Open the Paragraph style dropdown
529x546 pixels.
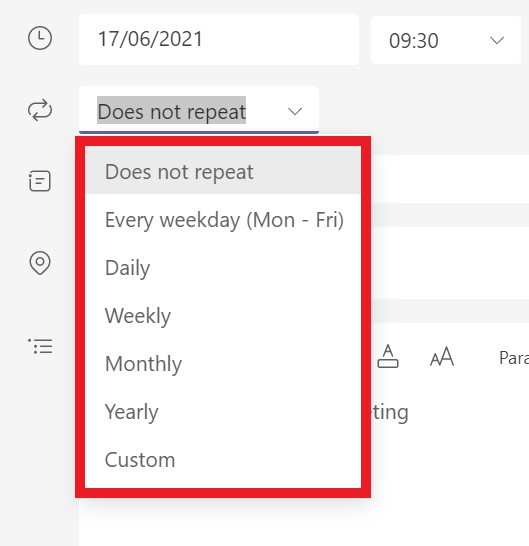click(514, 358)
